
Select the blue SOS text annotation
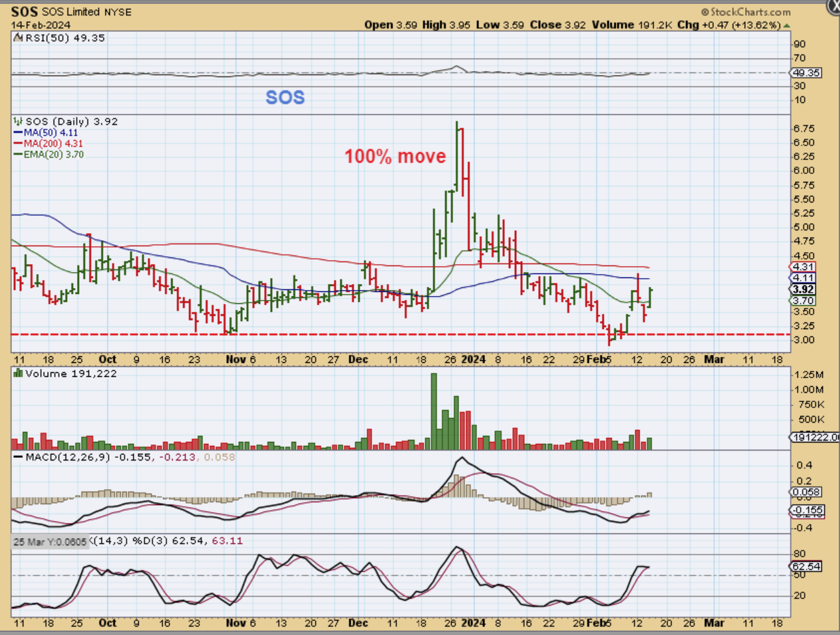tap(285, 98)
